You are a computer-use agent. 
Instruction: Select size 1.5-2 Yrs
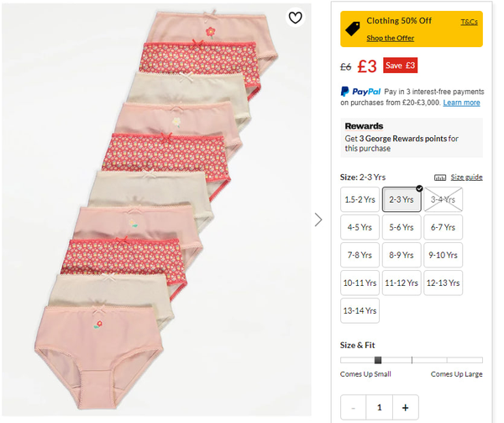[x=360, y=199]
